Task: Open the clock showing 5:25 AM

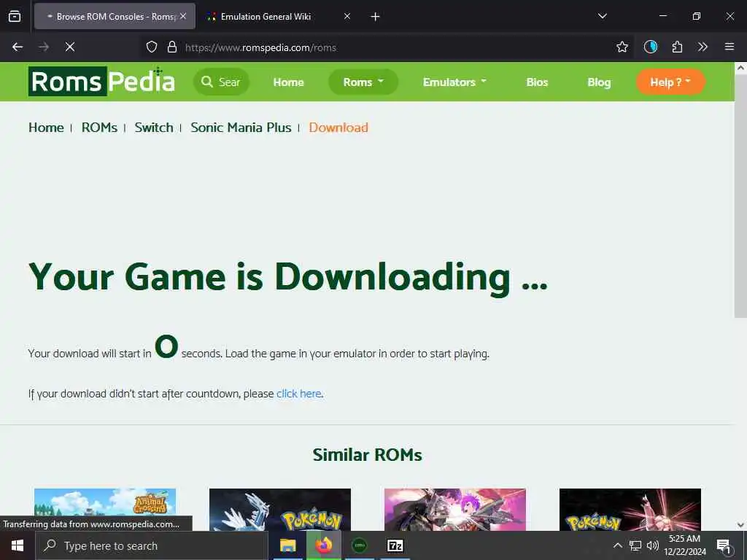Action: (684, 545)
